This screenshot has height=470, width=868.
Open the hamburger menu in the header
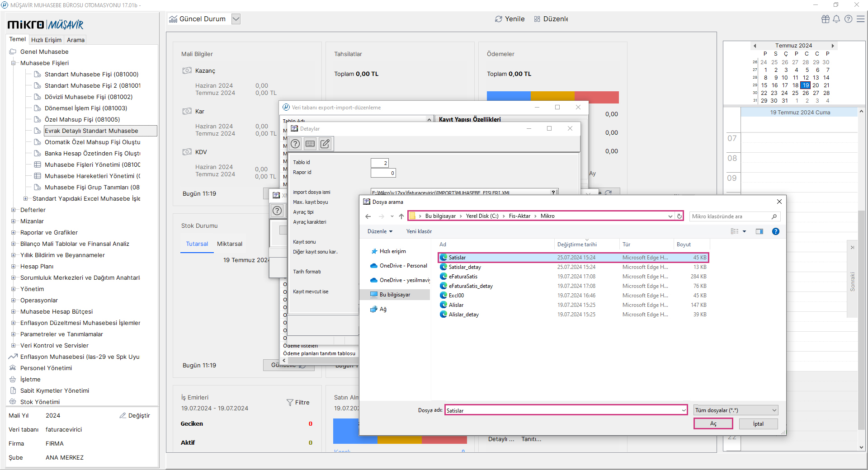(861, 19)
